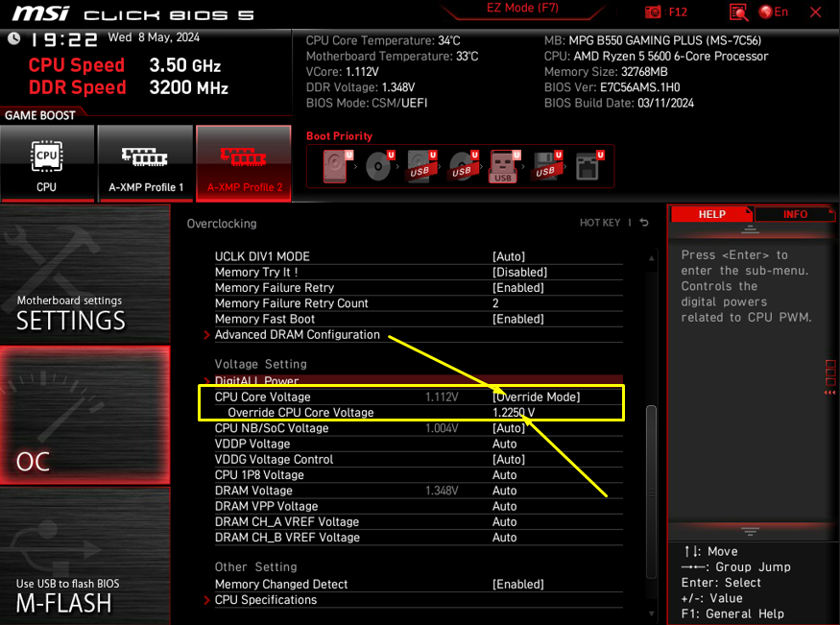Select the USB floppy boot device icon

point(545,166)
